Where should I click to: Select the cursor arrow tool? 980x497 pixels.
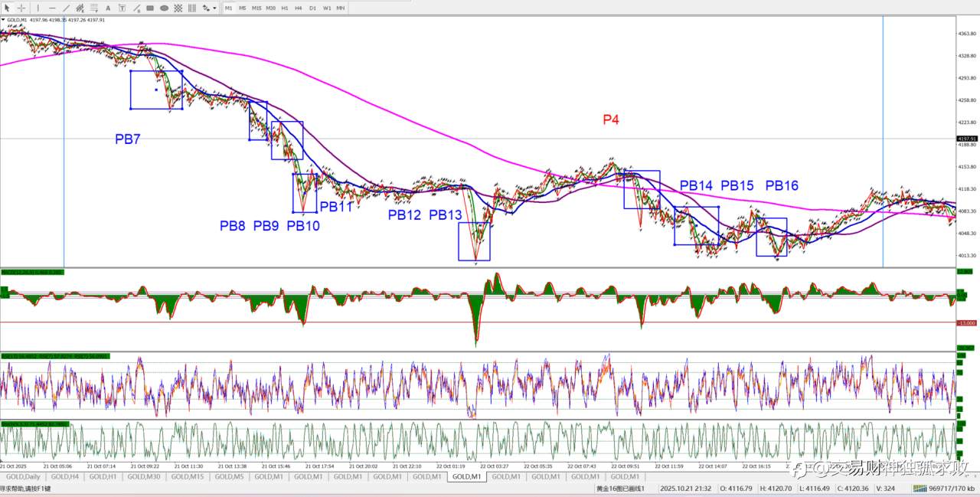pyautogui.click(x=7, y=8)
